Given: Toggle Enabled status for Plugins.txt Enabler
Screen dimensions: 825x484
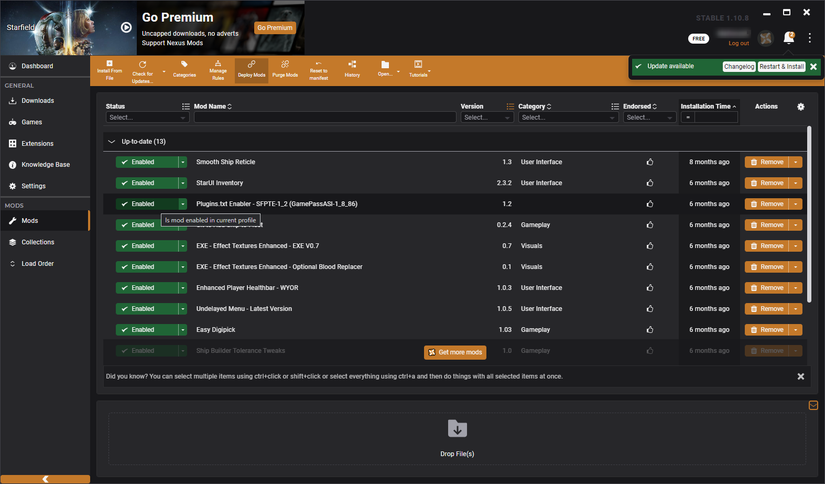Looking at the screenshot, I should point(147,204).
